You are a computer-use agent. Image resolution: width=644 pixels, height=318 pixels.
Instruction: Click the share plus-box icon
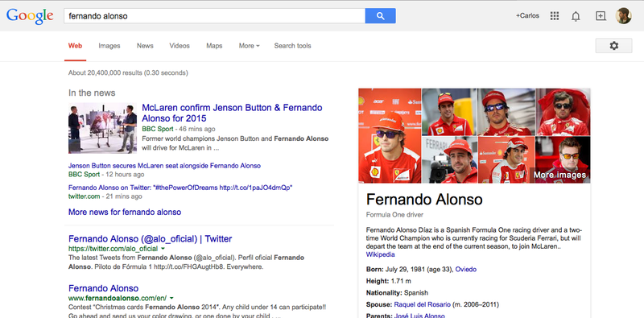point(601,16)
